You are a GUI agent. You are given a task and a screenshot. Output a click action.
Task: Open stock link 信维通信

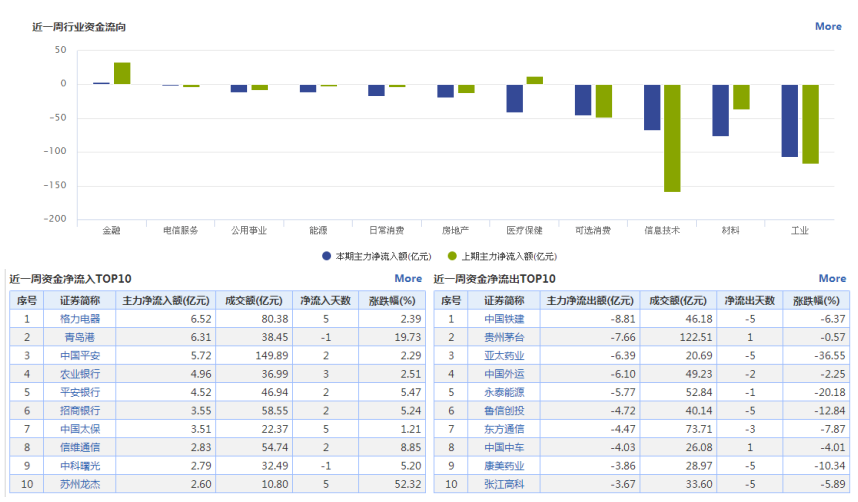click(x=80, y=447)
